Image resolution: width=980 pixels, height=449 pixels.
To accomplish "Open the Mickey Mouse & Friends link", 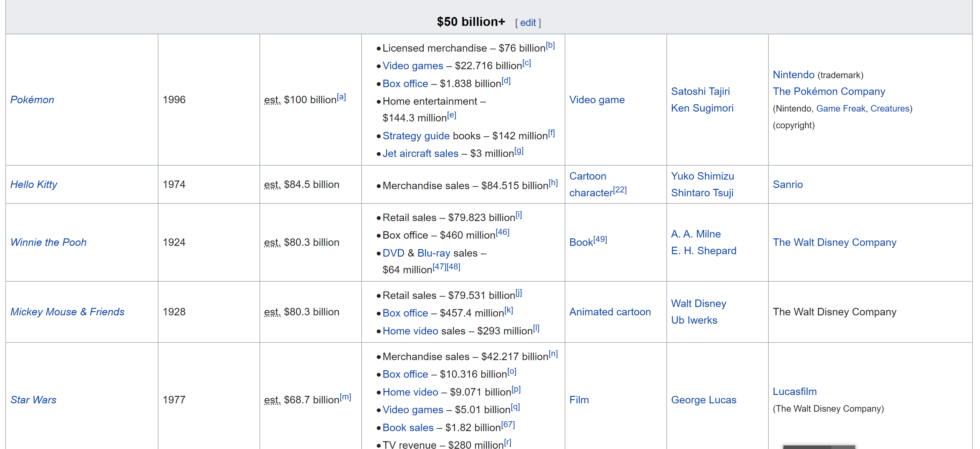I will (x=67, y=312).
